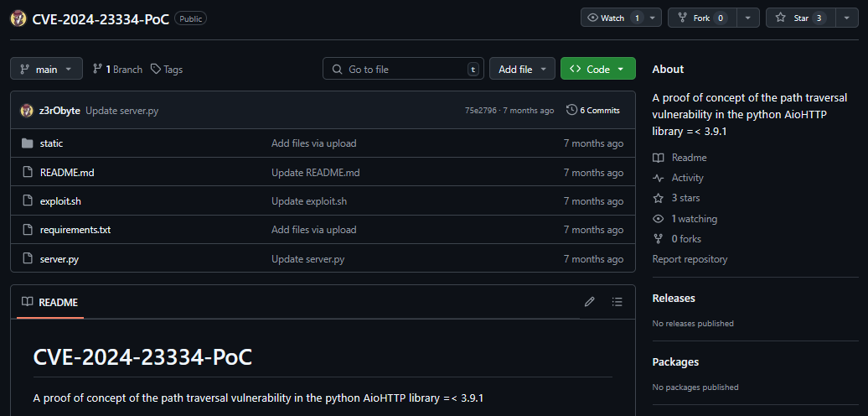
Task: Edit the README with the pencil icon
Action: pyautogui.click(x=590, y=302)
